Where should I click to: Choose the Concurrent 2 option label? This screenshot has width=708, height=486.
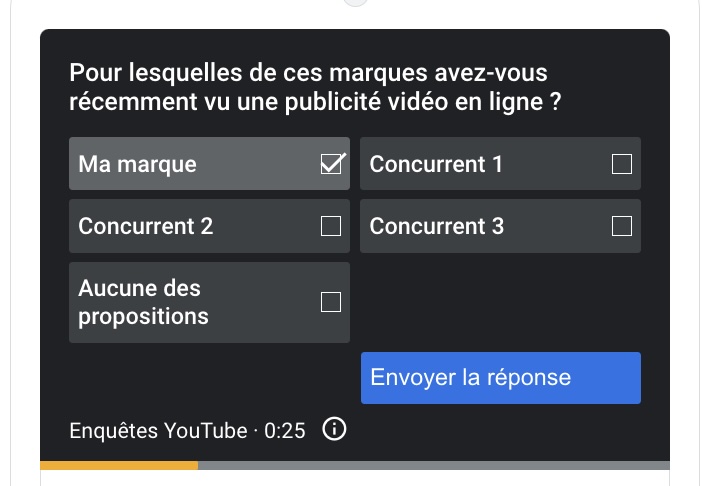(x=145, y=226)
